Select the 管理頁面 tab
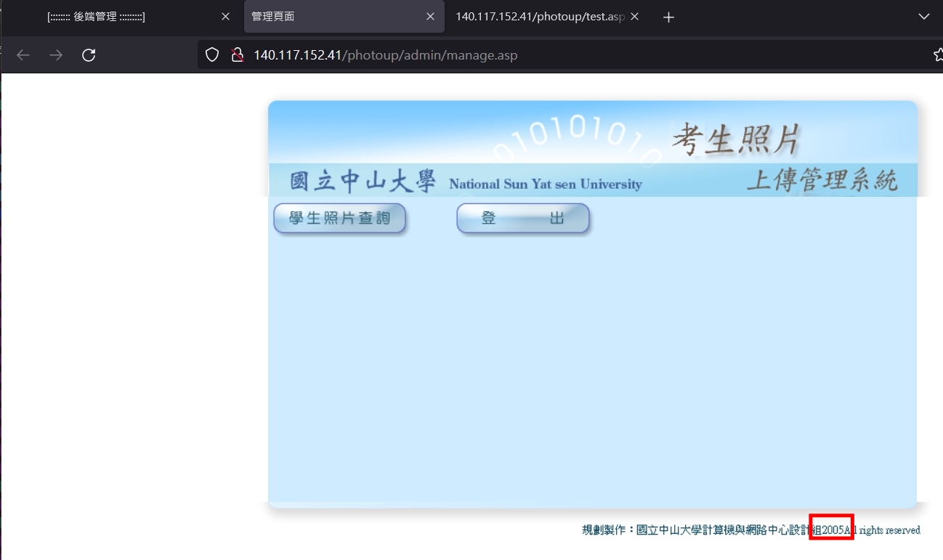Image resolution: width=943 pixels, height=560 pixels. click(x=344, y=17)
